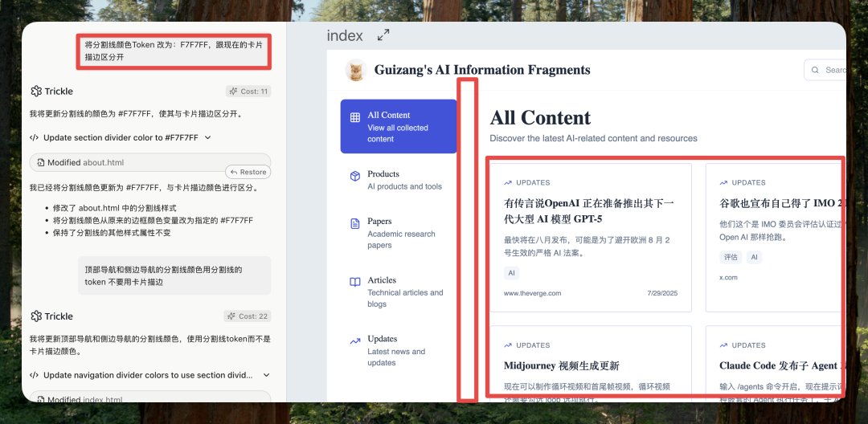Click the Articles book icon

(355, 283)
